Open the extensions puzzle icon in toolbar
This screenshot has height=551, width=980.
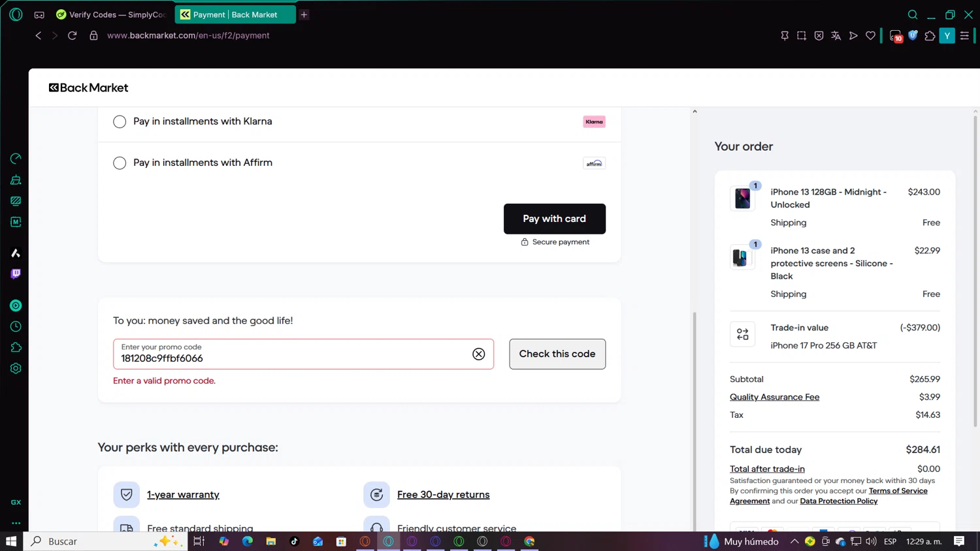[x=930, y=36]
